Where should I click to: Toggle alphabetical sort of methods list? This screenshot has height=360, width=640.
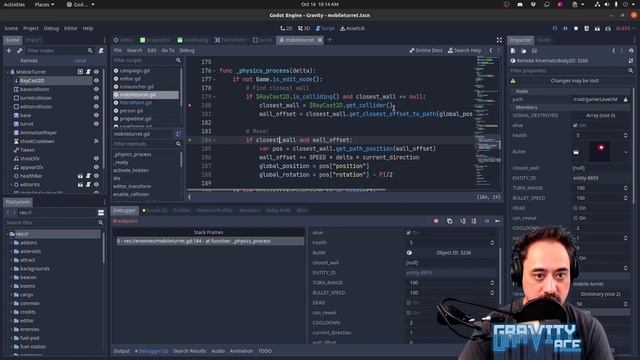click(x=178, y=134)
